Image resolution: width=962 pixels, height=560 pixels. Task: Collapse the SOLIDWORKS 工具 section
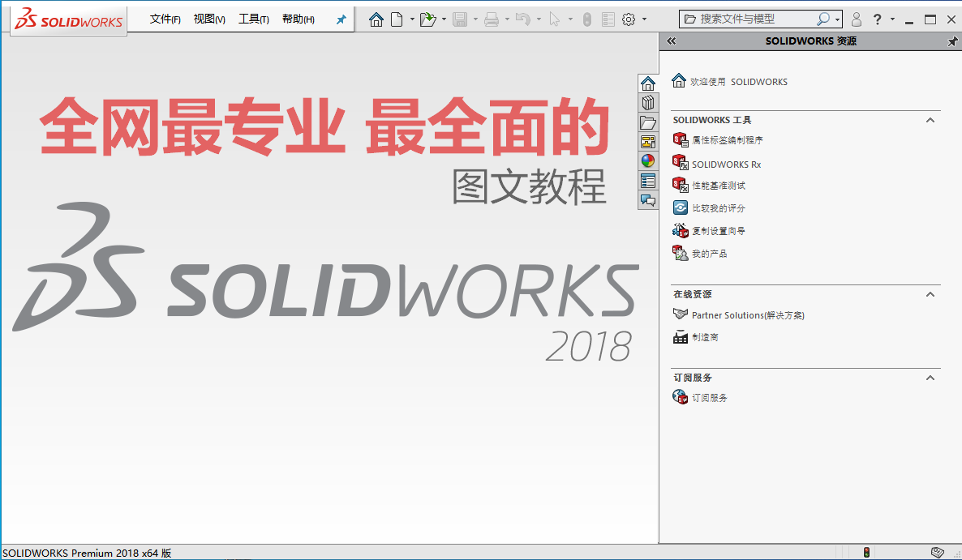(x=930, y=120)
